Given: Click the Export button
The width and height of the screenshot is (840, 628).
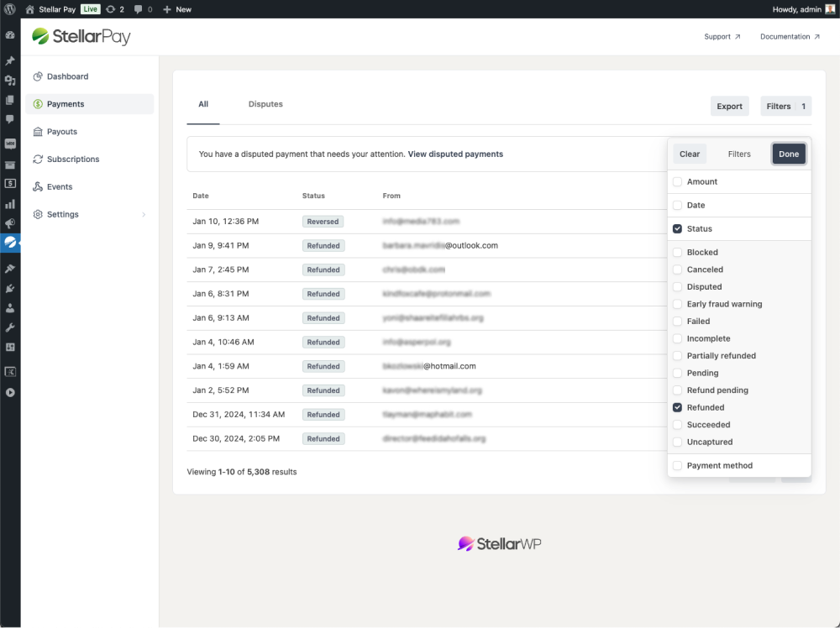Looking at the screenshot, I should pyautogui.click(x=729, y=107).
